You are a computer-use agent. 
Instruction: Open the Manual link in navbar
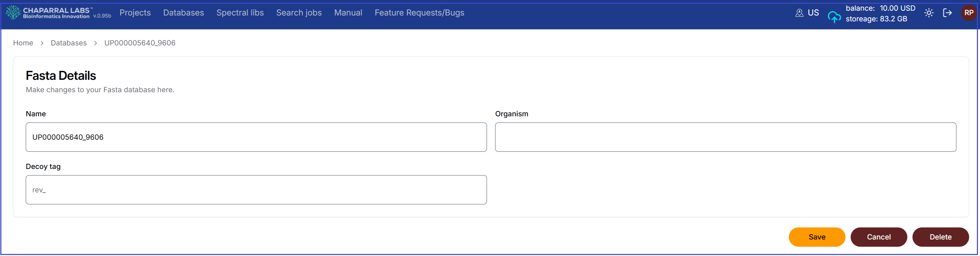348,13
